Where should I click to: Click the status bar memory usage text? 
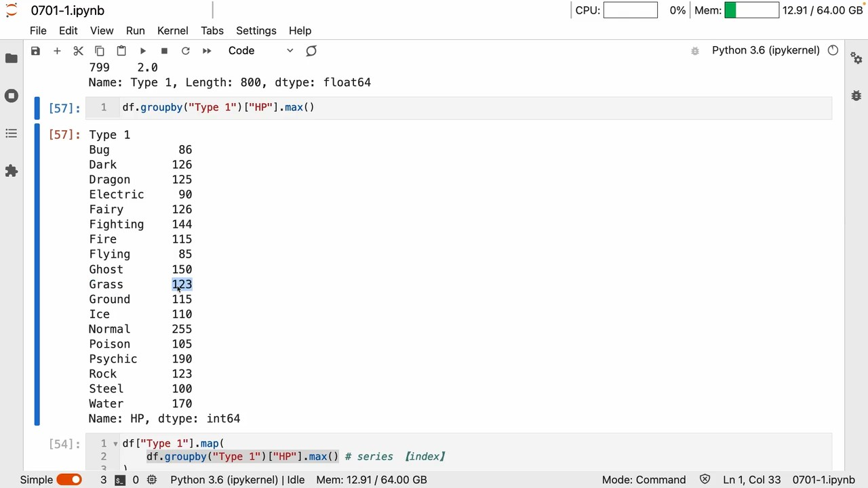[x=372, y=480]
